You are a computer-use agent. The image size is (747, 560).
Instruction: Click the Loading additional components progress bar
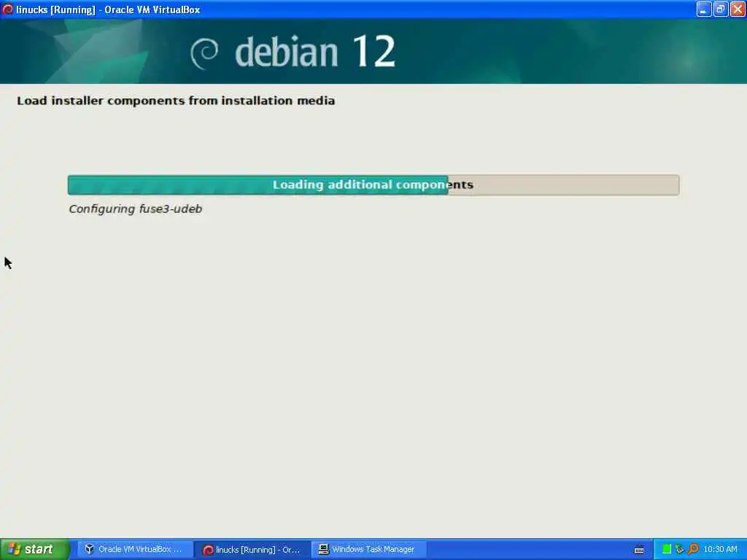373,184
